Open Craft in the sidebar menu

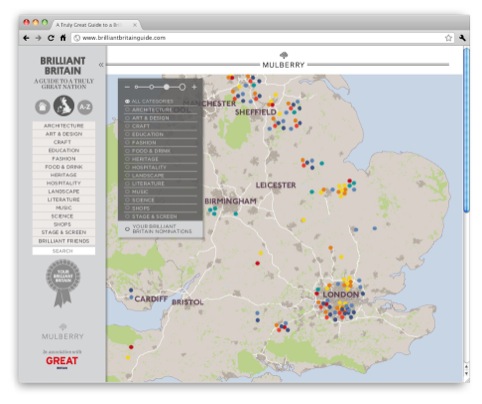pos(64,142)
